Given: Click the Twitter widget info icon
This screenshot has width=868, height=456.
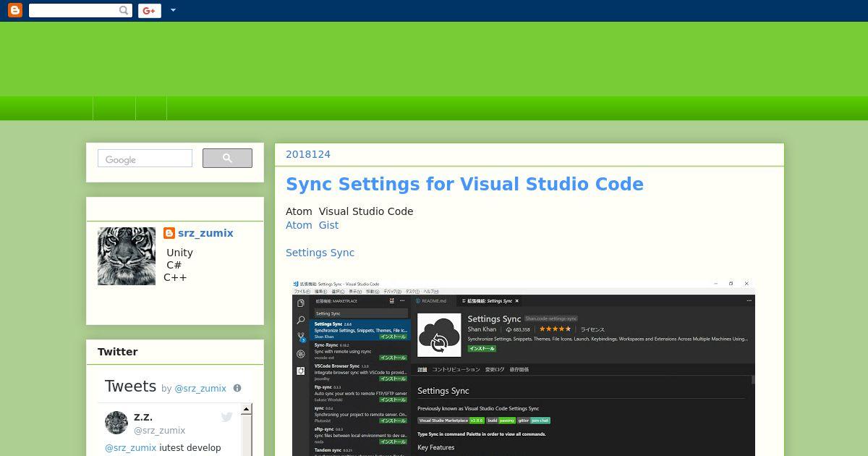Looking at the screenshot, I should pyautogui.click(x=237, y=388).
